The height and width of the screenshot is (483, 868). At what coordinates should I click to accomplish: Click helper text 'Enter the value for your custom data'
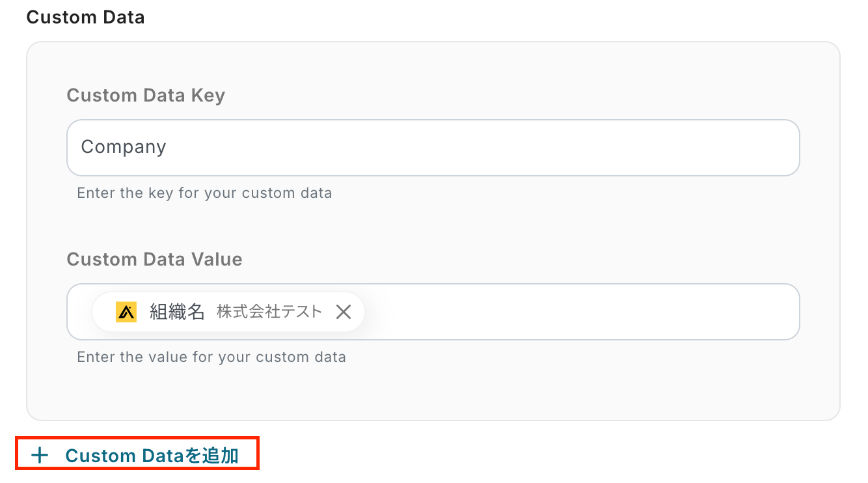(211, 357)
